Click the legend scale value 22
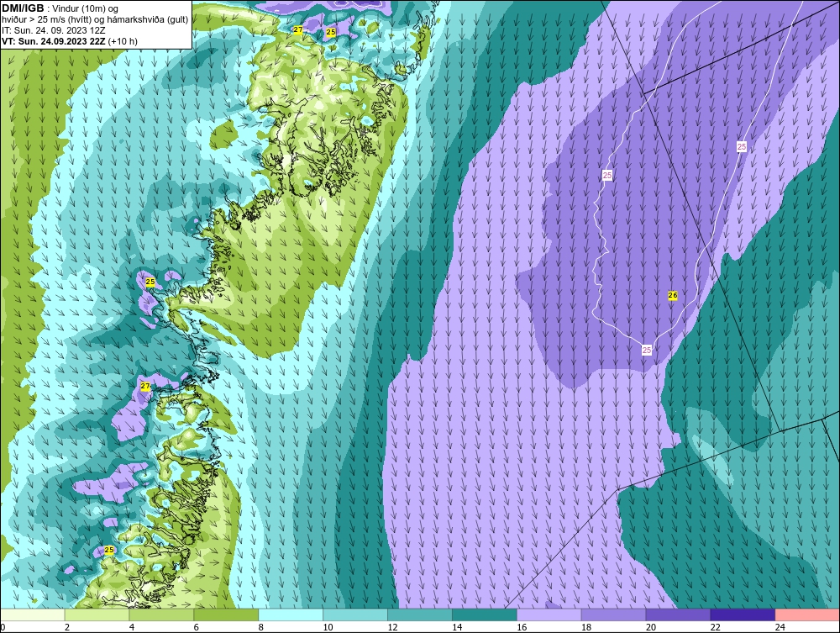The width and height of the screenshot is (840, 633). [715, 627]
